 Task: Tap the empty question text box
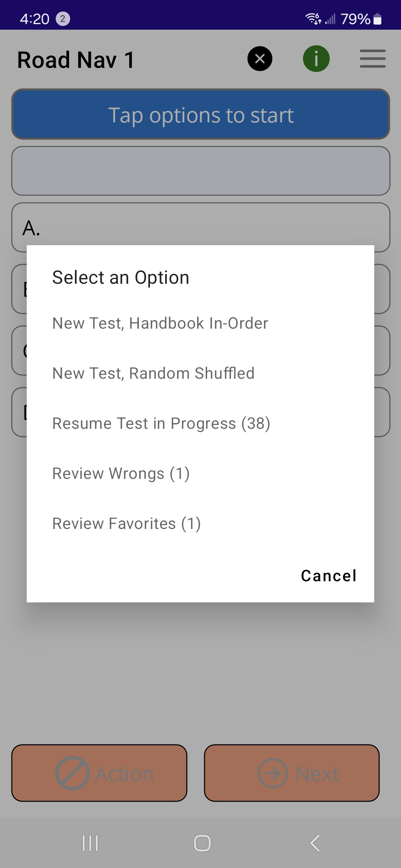[x=200, y=171]
